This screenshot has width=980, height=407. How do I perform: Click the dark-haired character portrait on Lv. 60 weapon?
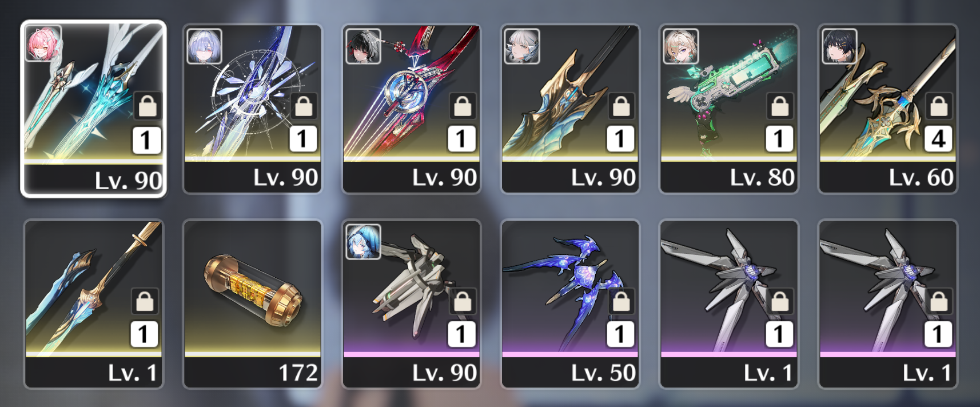click(840, 46)
